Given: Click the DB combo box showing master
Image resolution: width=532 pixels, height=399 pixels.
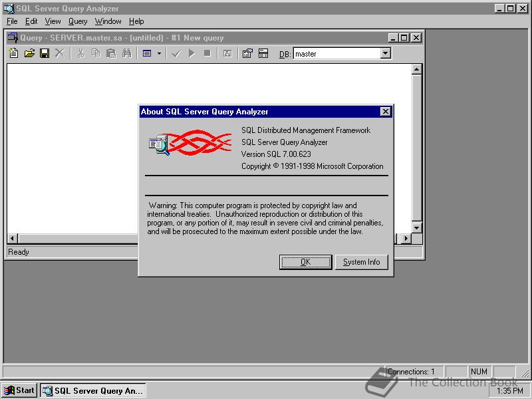Looking at the screenshot, I should (x=342, y=53).
